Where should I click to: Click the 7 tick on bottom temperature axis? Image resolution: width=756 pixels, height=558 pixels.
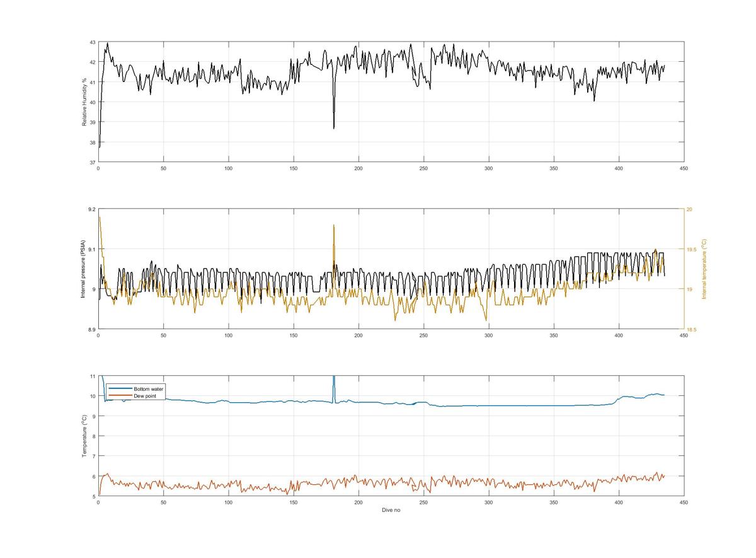point(94,456)
